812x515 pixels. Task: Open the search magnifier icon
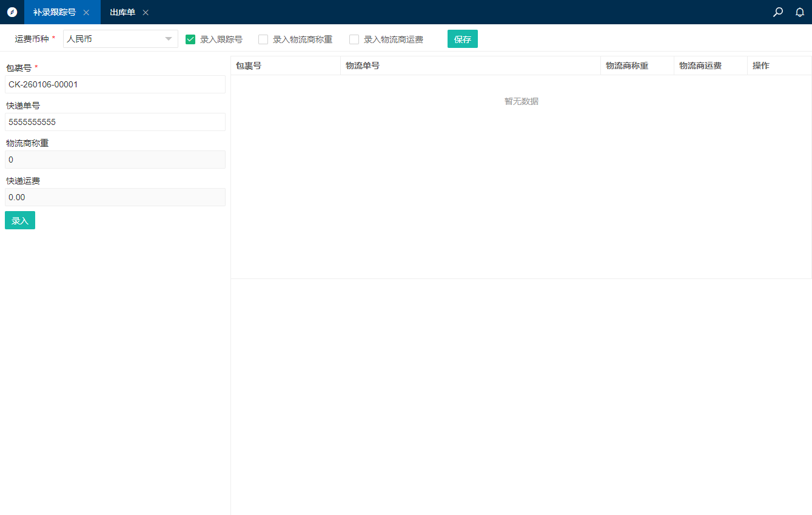[778, 12]
